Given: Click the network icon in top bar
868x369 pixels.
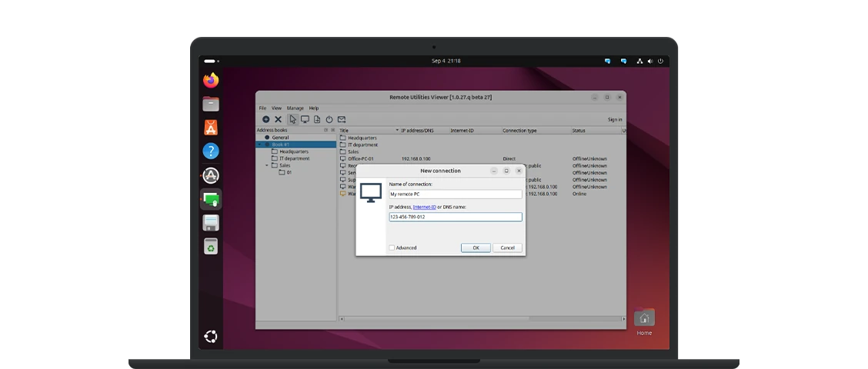Looking at the screenshot, I should pyautogui.click(x=640, y=61).
